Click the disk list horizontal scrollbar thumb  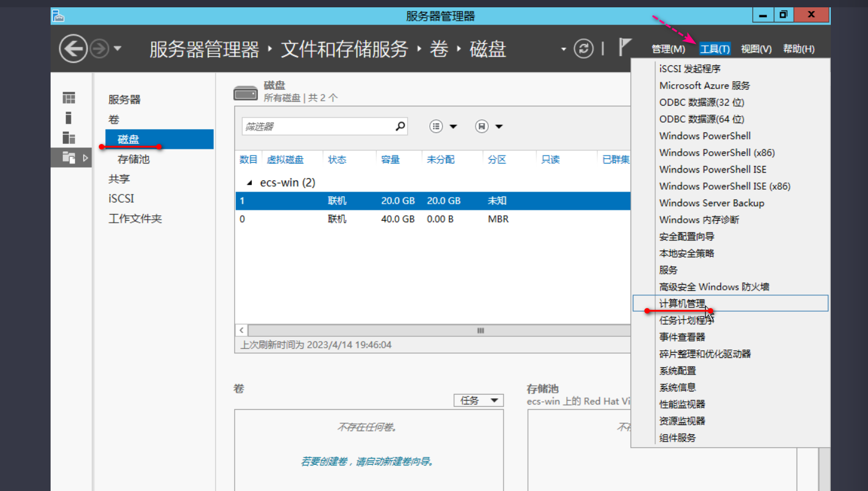point(480,330)
